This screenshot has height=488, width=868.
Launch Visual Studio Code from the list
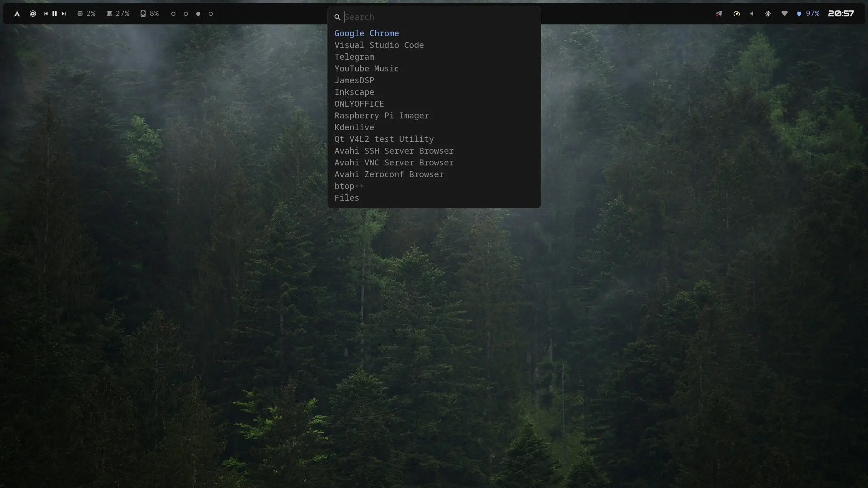(x=434, y=45)
